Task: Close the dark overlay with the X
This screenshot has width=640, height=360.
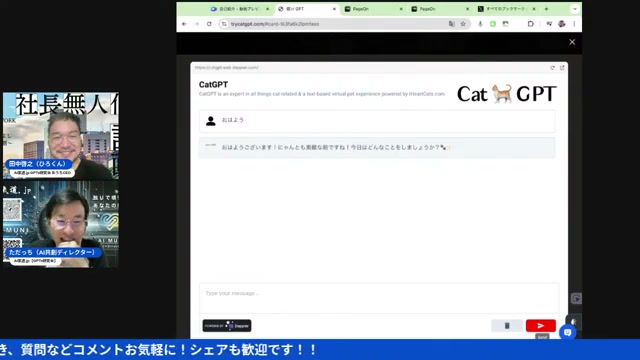Action: [572, 42]
